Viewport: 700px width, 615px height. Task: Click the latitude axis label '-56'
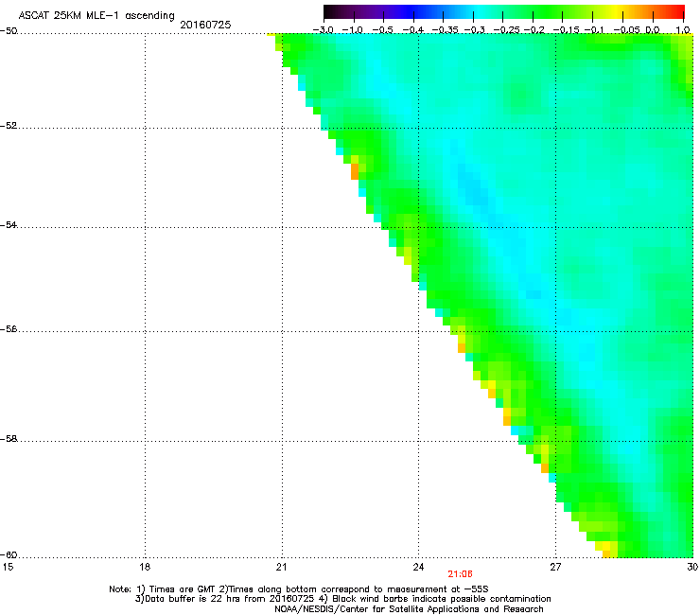9,329
